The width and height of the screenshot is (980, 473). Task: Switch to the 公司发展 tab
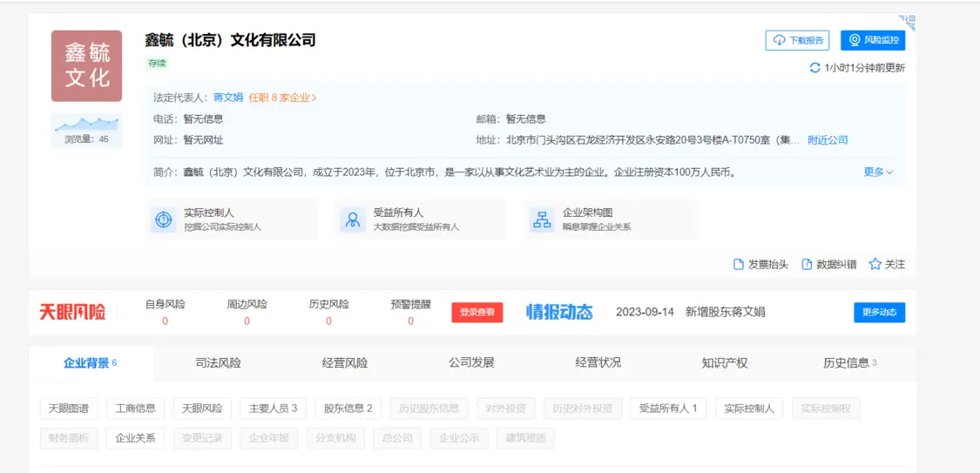coord(471,363)
